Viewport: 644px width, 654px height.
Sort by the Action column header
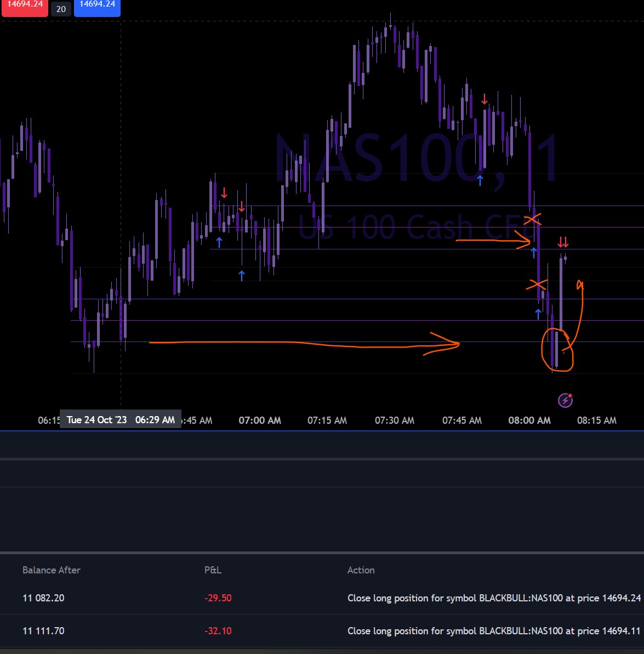coord(361,570)
